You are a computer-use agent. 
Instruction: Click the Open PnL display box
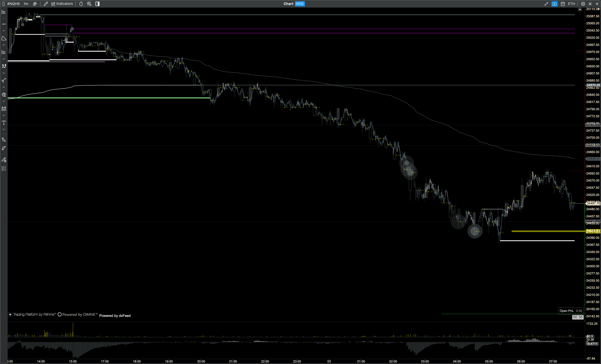[x=571, y=311]
